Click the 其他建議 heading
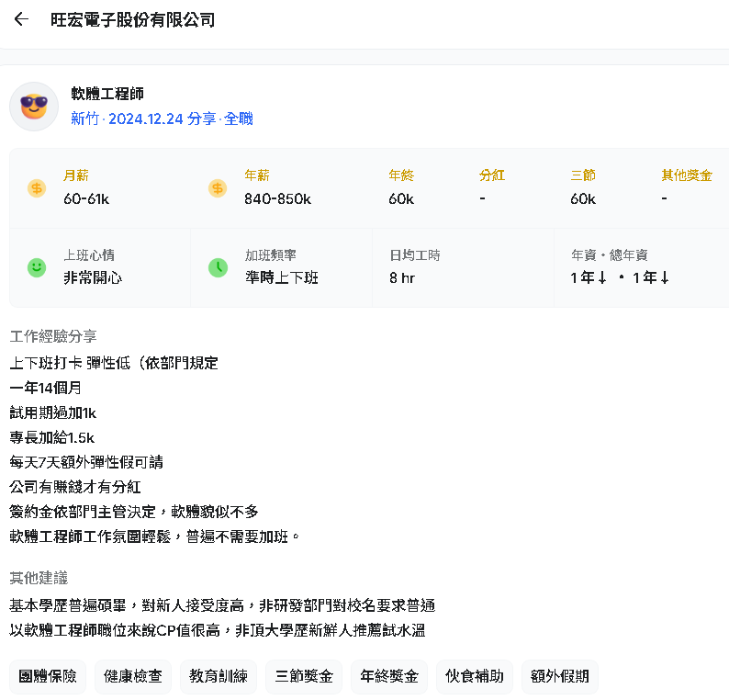Screen dimensions: 729x700 point(39,578)
